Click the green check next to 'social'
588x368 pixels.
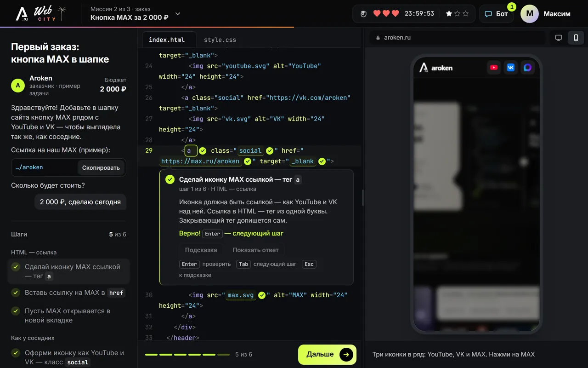point(270,150)
